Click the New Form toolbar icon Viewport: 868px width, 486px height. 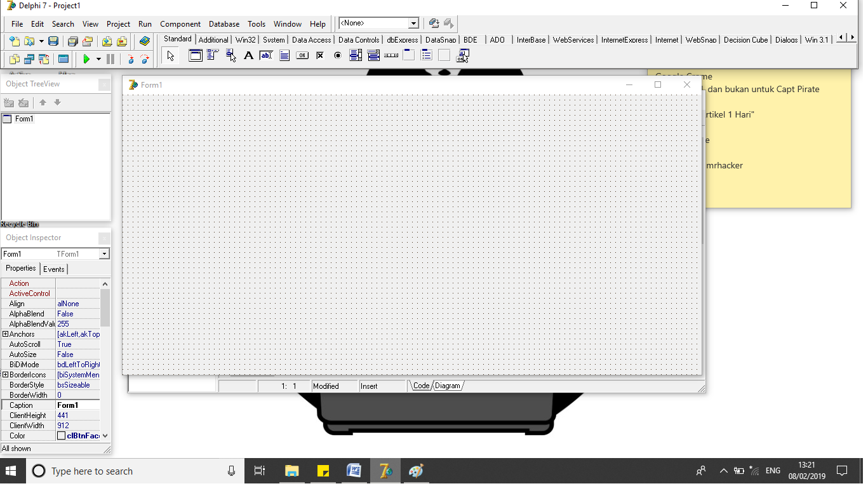63,59
